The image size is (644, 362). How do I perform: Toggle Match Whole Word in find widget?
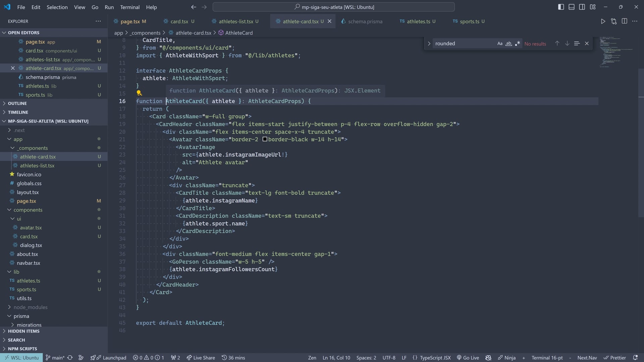508,44
